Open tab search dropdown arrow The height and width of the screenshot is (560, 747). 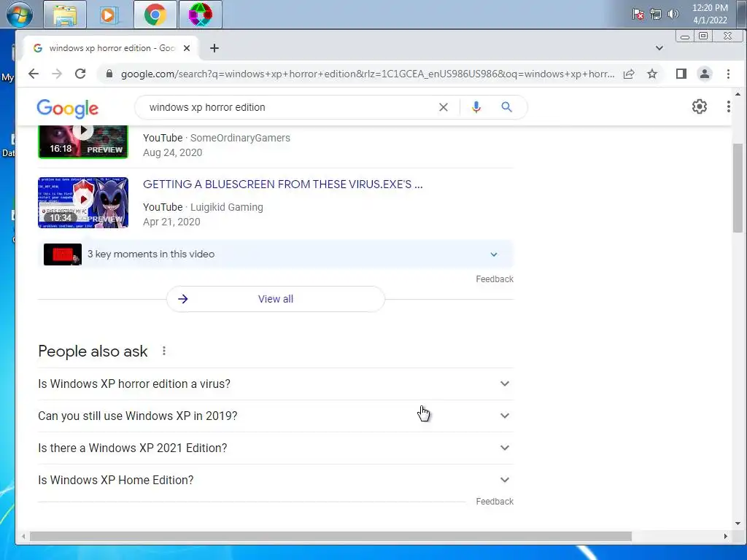[x=659, y=48]
